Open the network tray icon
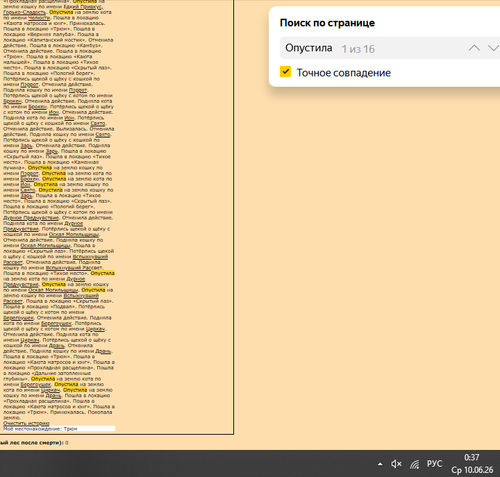 [x=415, y=464]
